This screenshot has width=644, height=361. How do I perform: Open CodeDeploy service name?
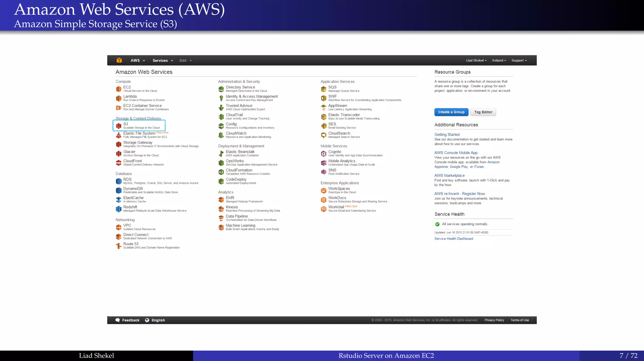click(236, 179)
